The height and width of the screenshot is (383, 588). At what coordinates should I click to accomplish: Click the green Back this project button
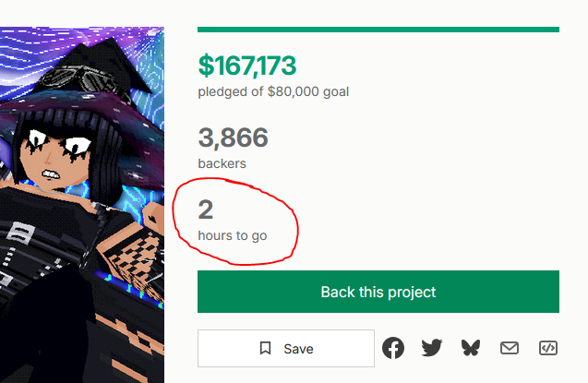click(x=378, y=292)
